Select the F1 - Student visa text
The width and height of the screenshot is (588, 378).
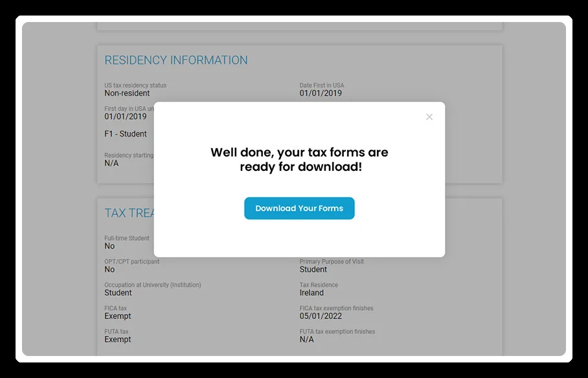tap(125, 134)
